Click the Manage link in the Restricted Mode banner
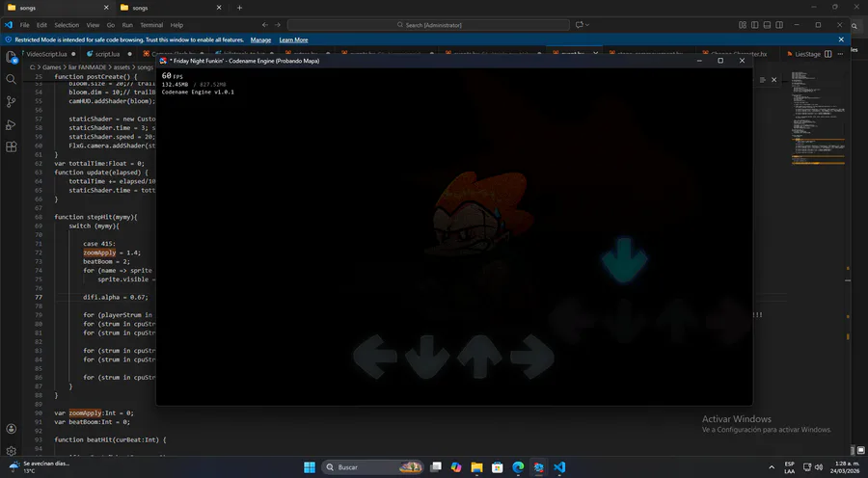Viewport: 868px width, 478px height. pyautogui.click(x=260, y=40)
